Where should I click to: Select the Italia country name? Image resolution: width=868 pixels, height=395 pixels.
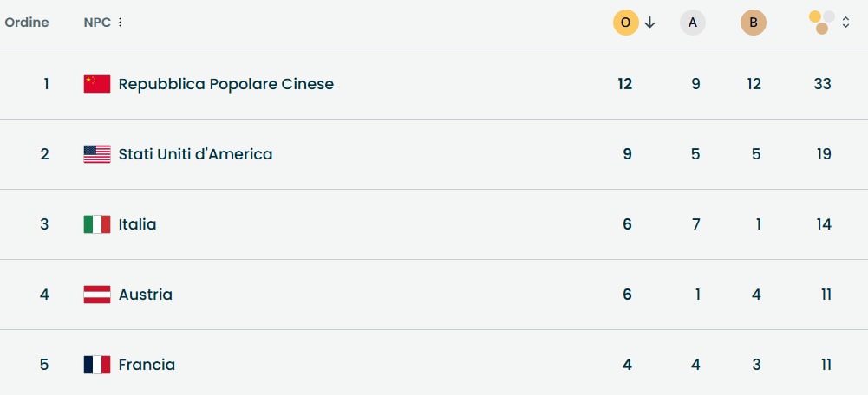(x=137, y=224)
